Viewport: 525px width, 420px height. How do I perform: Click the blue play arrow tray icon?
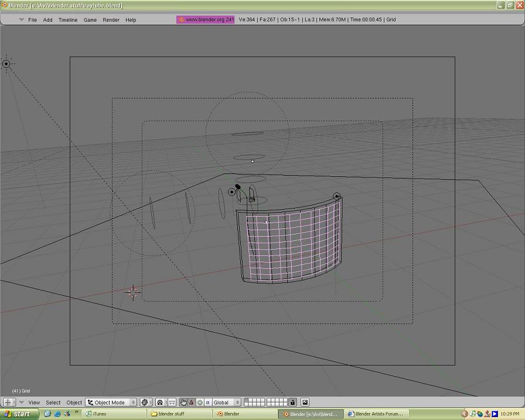[495, 414]
